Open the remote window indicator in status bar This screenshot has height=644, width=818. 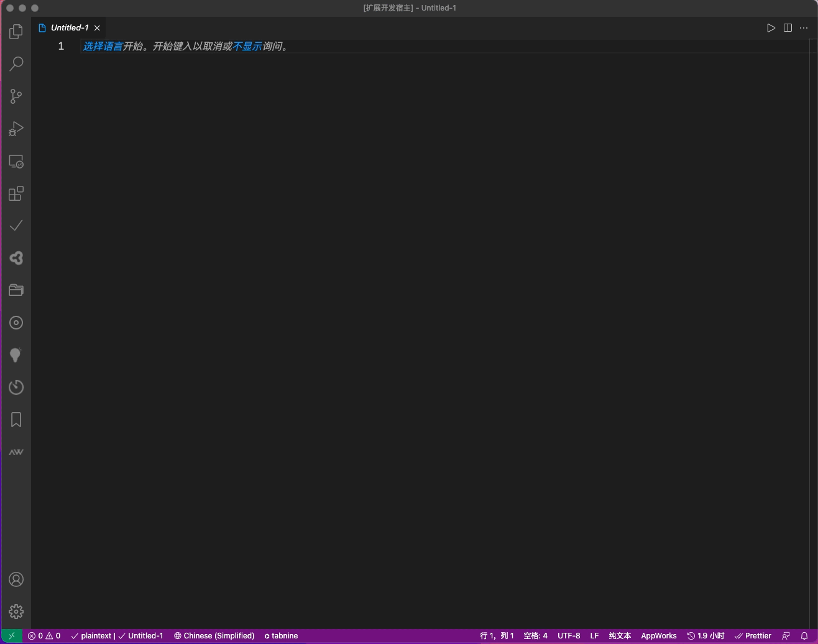[x=11, y=636]
